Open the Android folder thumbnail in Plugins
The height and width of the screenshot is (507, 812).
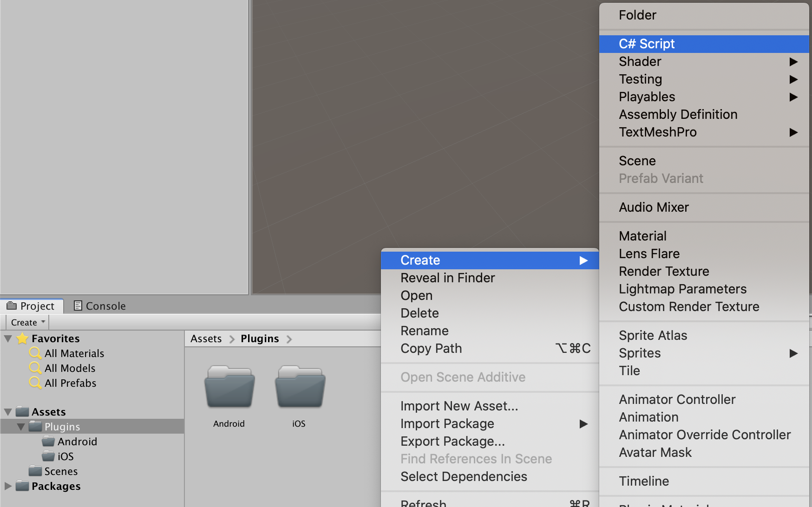coord(229,387)
